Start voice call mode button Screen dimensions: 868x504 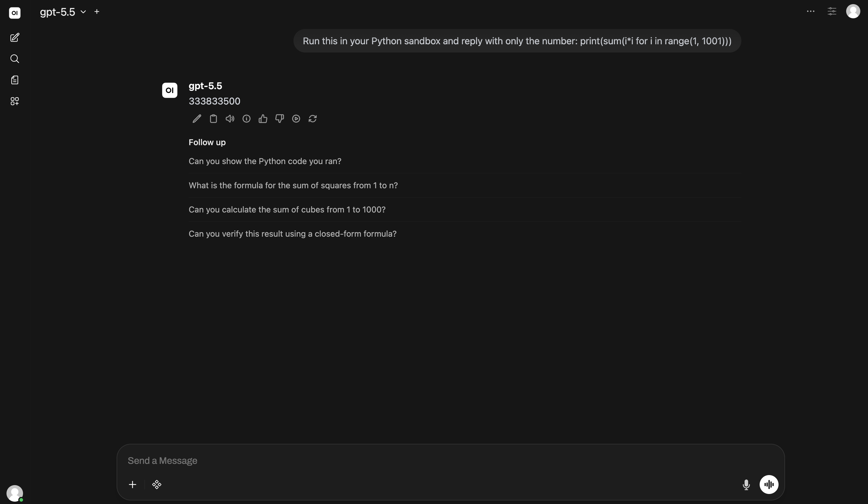[x=769, y=485]
